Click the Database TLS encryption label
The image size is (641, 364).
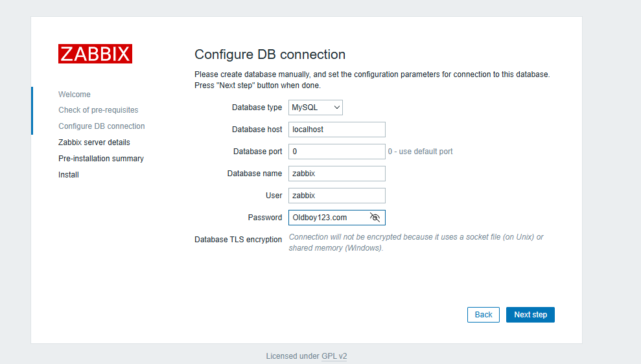(239, 240)
